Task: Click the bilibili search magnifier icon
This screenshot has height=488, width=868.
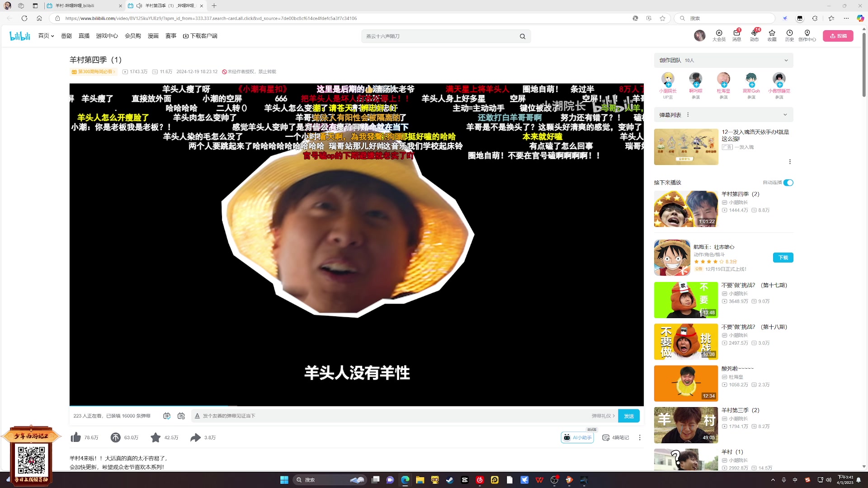Action: (x=523, y=36)
